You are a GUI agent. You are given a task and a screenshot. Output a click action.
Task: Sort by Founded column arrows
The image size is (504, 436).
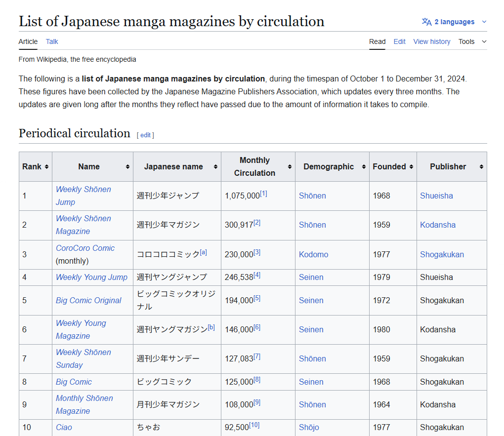(x=411, y=167)
